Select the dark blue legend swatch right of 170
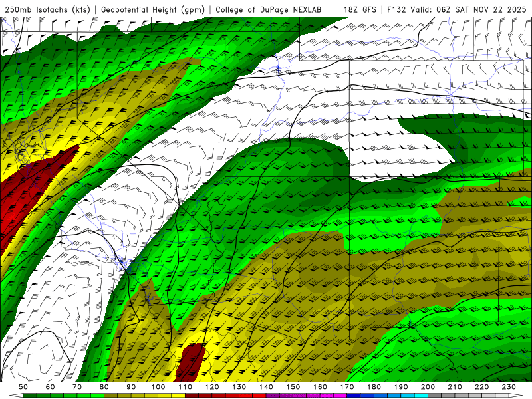This screenshot has height=399, width=532. tap(354, 396)
